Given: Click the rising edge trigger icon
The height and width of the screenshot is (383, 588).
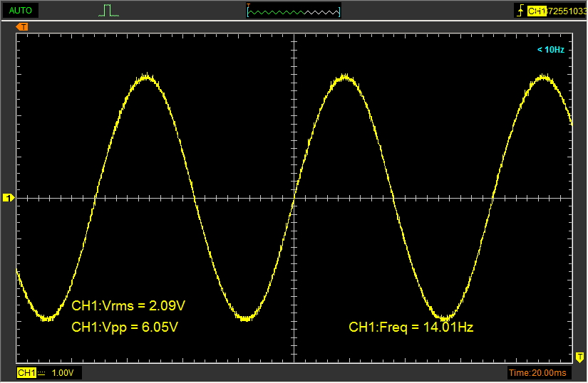Looking at the screenshot, I should click(x=520, y=11).
